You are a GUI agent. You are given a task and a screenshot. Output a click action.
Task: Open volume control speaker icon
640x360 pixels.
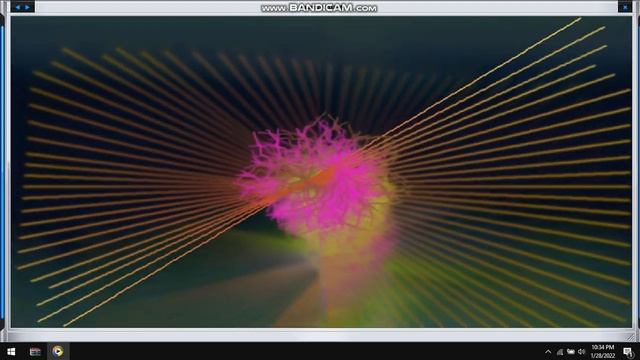coord(582,351)
